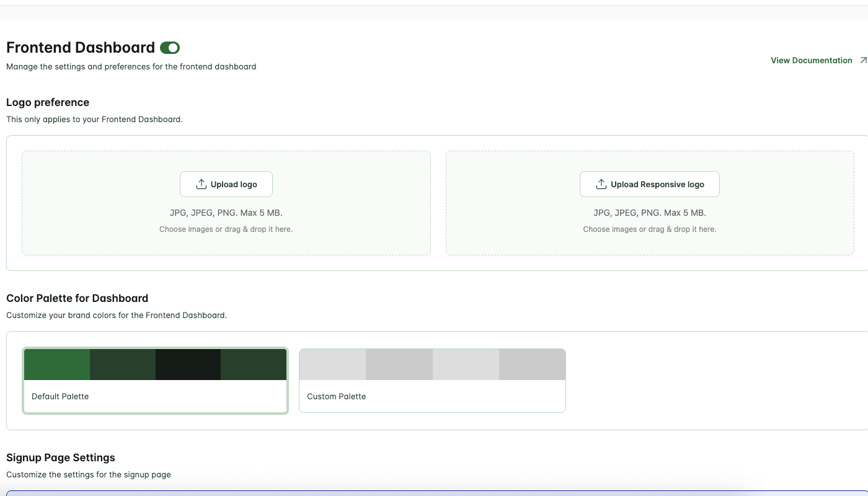The height and width of the screenshot is (496, 868).
Task: Click the Frontend Dashboard page title
Action: 81,48
